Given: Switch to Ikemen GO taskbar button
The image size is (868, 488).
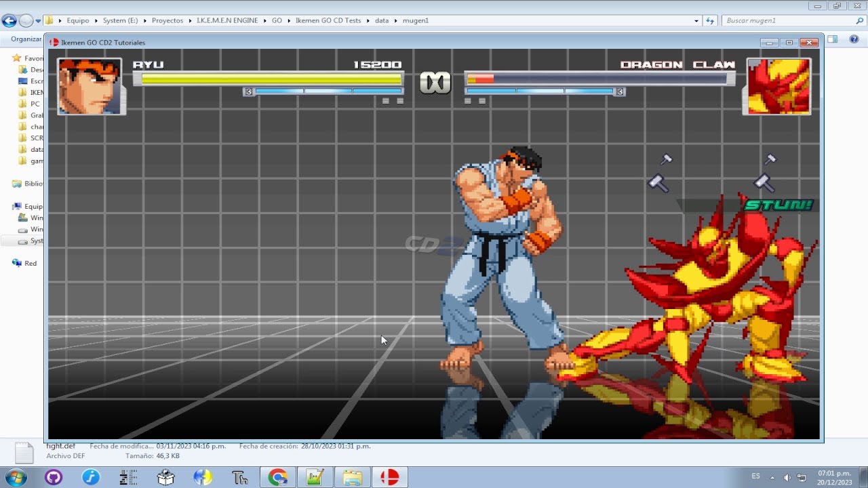Looking at the screenshot, I should pyautogui.click(x=389, y=477).
